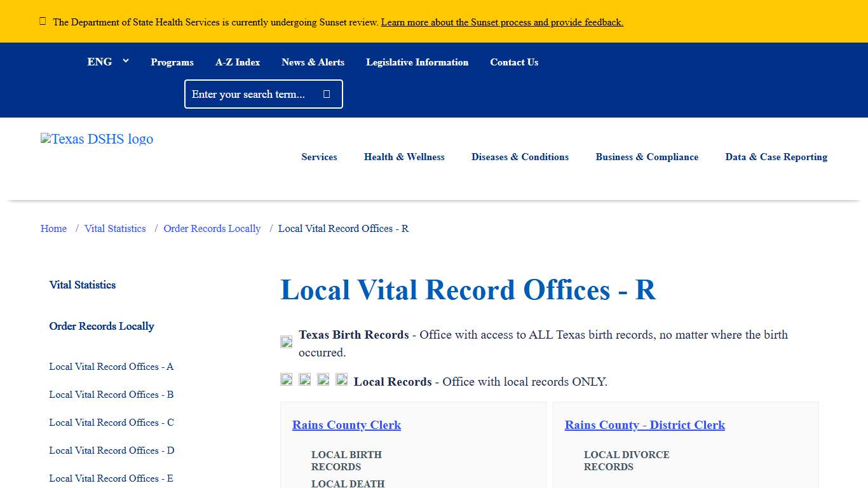
Task: Click the last icon before the Local Records label
Action: tap(341, 379)
